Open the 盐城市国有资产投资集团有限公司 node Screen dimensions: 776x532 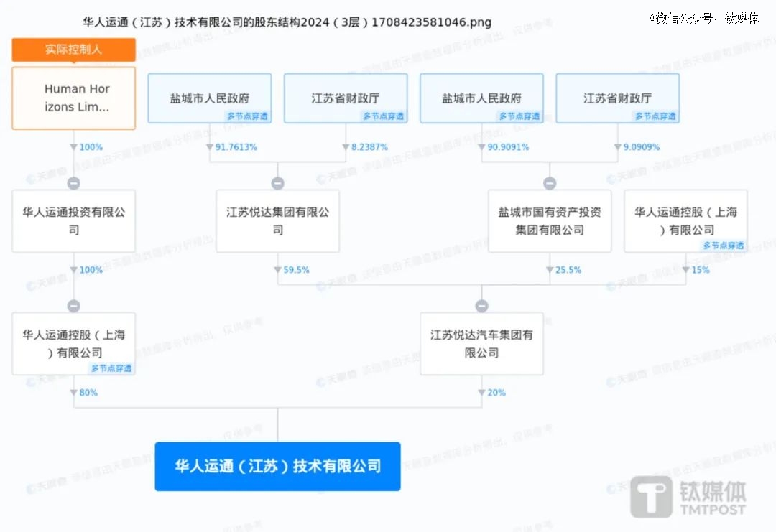click(550, 221)
